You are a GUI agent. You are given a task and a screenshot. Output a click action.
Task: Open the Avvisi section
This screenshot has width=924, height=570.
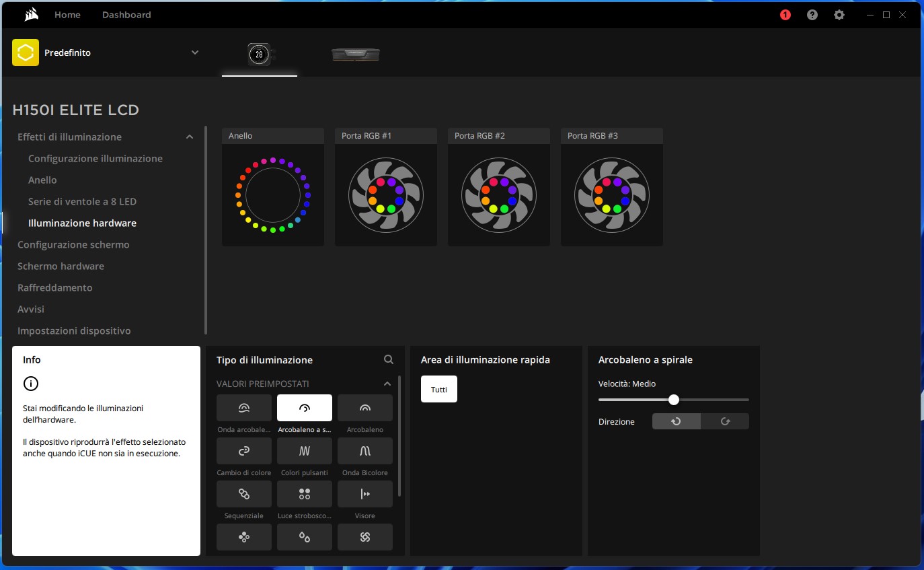click(31, 309)
